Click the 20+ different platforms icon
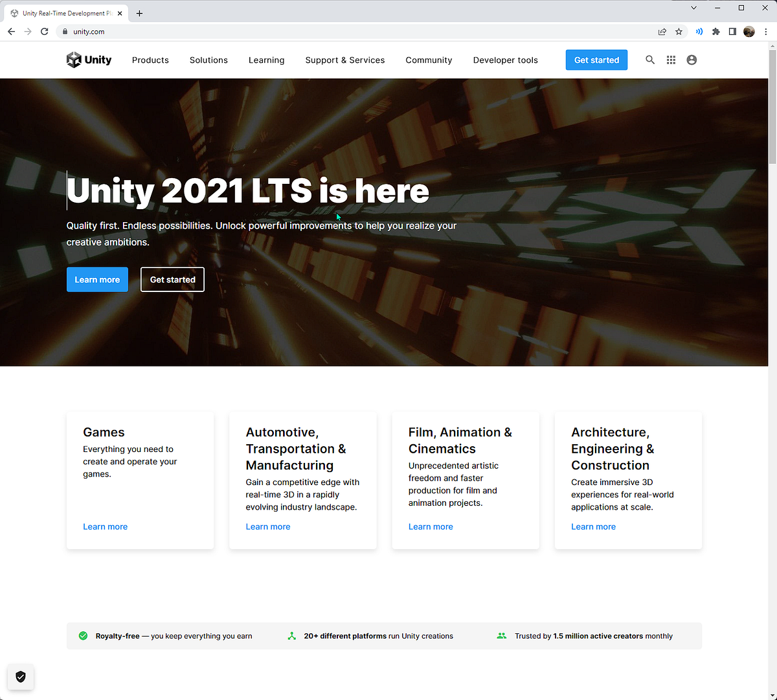Screen dimensions: 777x700 (291, 636)
